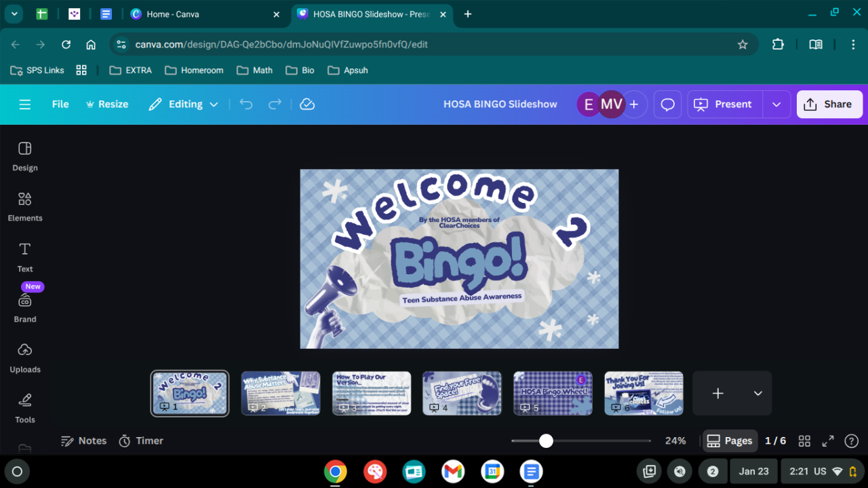Screen dimensions: 868x488
Task: Click the Undo arrow icon
Action: pos(246,105)
